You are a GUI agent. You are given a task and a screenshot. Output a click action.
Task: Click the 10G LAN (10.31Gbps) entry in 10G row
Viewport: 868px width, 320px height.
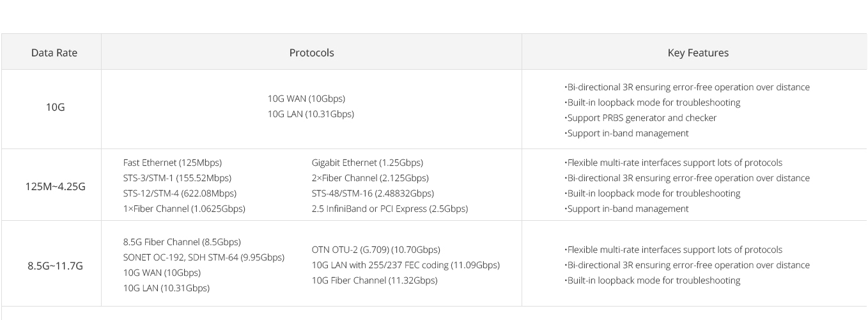pos(311,114)
